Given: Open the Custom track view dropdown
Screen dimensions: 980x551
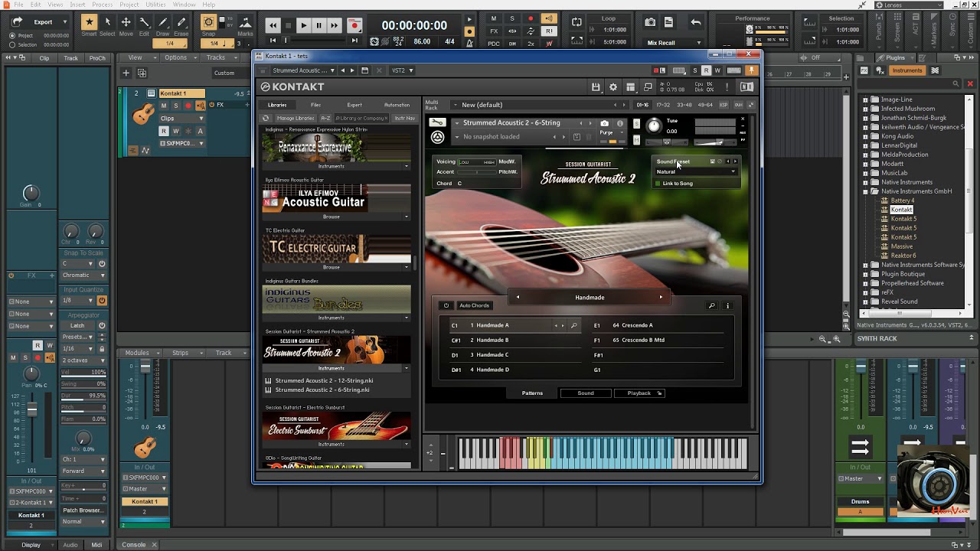Looking at the screenshot, I should [229, 73].
